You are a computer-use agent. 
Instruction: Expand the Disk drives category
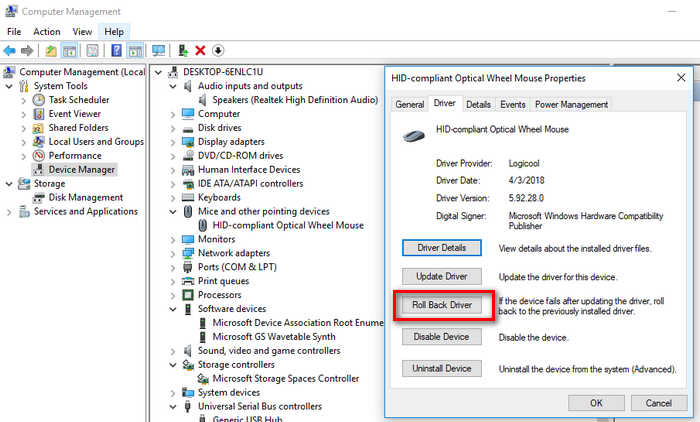(x=173, y=128)
